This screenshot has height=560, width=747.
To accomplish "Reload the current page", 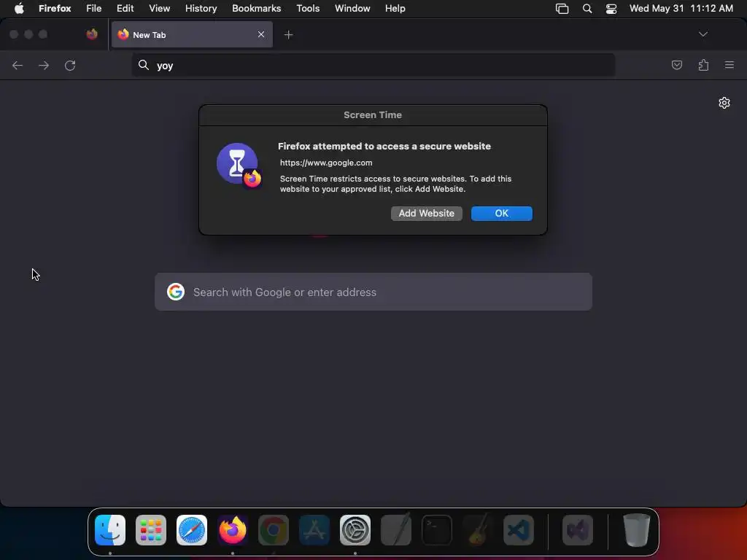I will [x=70, y=65].
